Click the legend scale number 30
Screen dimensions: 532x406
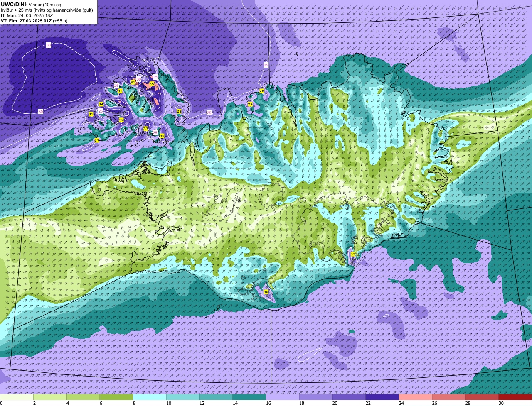(x=501, y=403)
